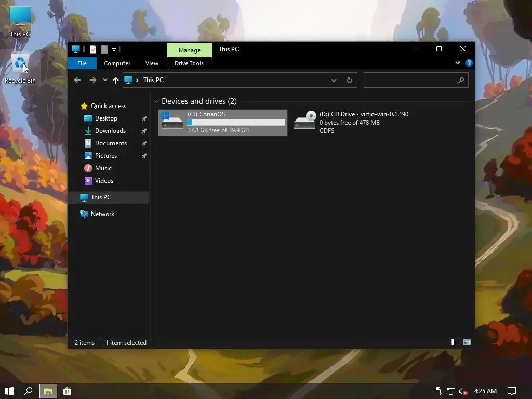Open the network tray icon
Viewport: 532px width, 399px height.
(x=450, y=392)
